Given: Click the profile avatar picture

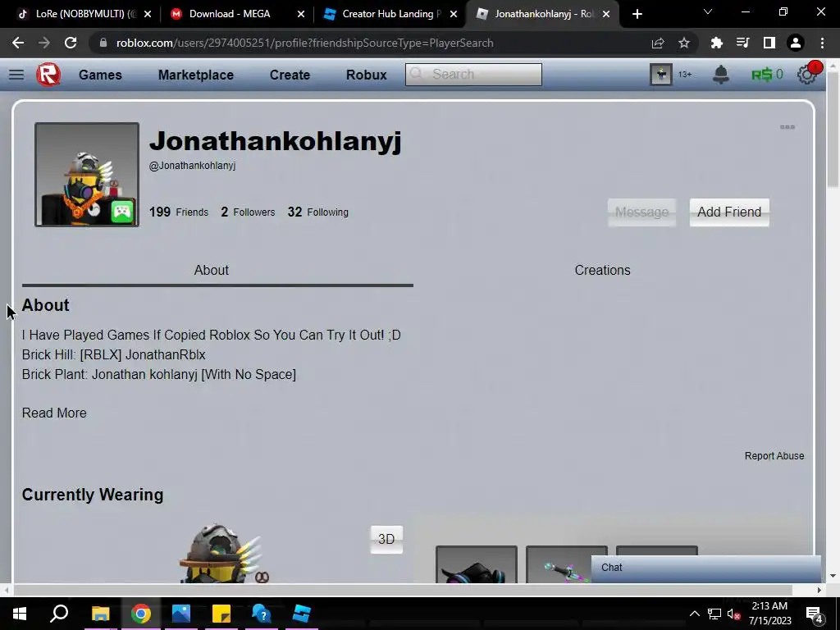Looking at the screenshot, I should (x=87, y=175).
